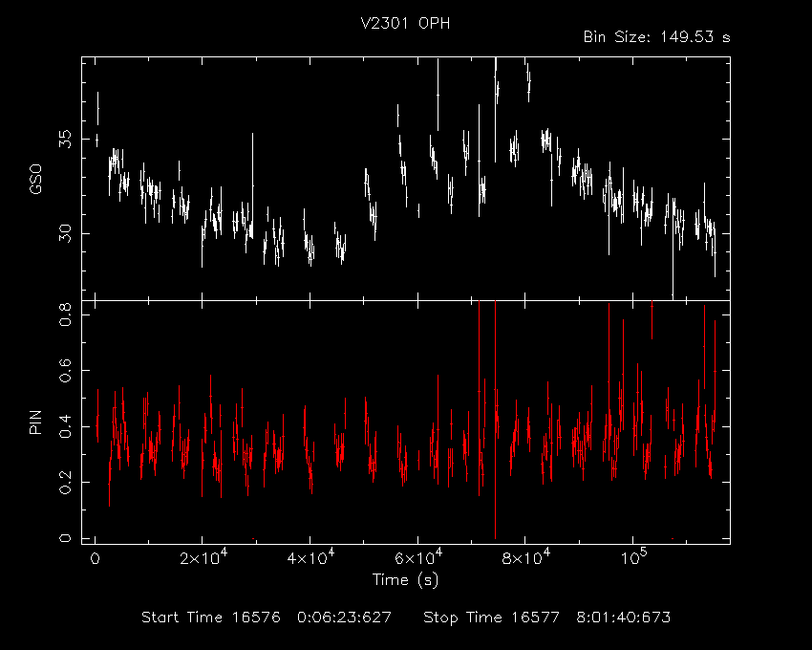Click the Stop Time 16577 text

[491, 617]
